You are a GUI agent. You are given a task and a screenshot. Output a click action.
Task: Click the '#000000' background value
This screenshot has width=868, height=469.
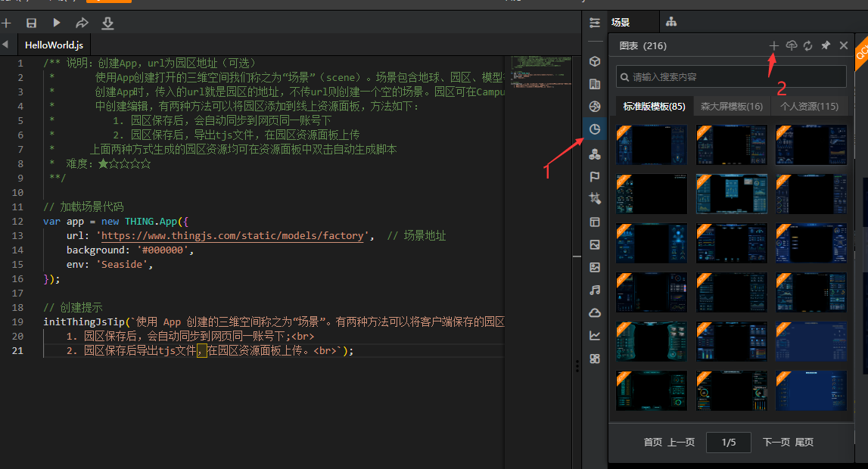(163, 250)
